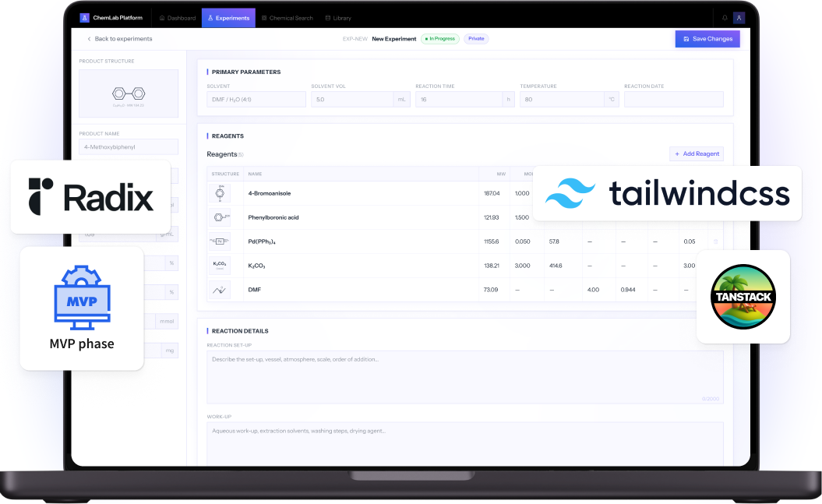822x504 pixels.
Task: Edit the Product Name field 4-Methoxybiphenyl
Action: tap(129, 146)
